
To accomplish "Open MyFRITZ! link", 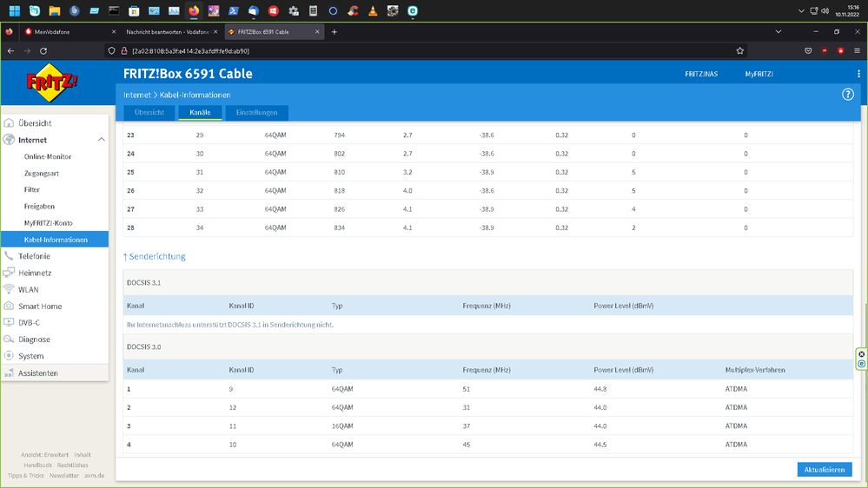I will tap(759, 74).
